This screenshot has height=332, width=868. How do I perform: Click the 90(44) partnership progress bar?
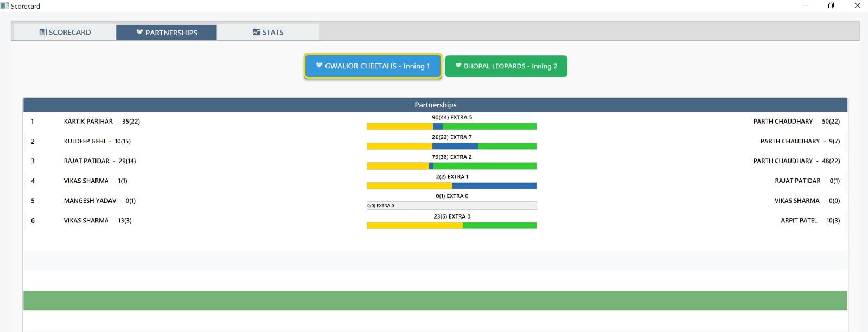(452, 126)
